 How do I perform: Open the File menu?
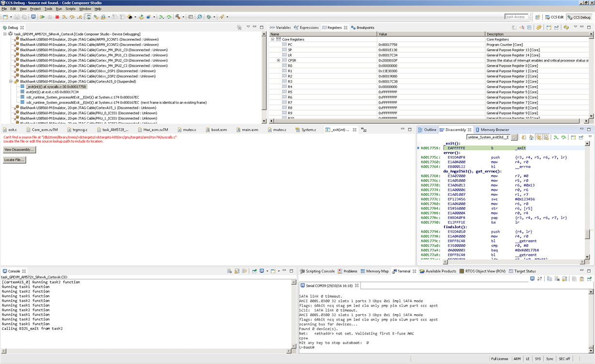pyautogui.click(x=4, y=9)
